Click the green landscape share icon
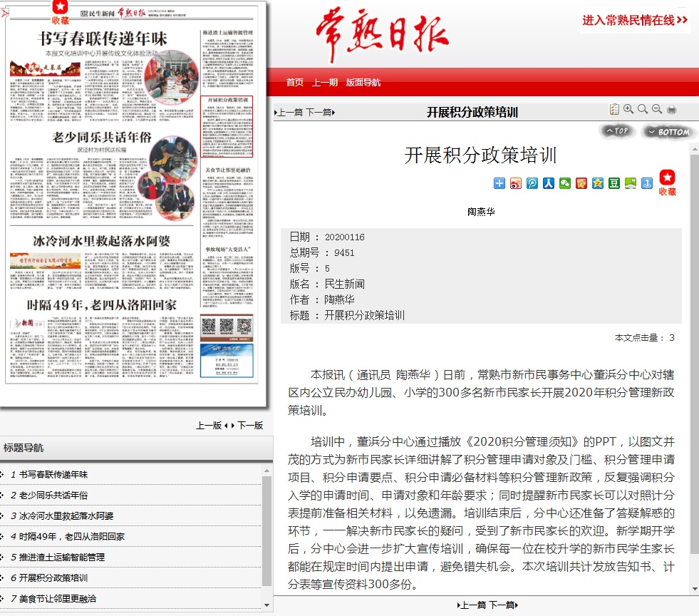 click(x=631, y=183)
